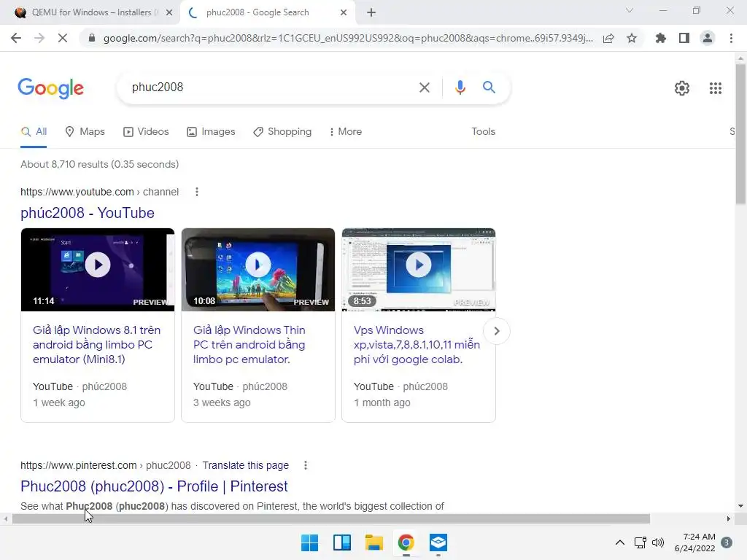Select the All results tab

point(34,132)
